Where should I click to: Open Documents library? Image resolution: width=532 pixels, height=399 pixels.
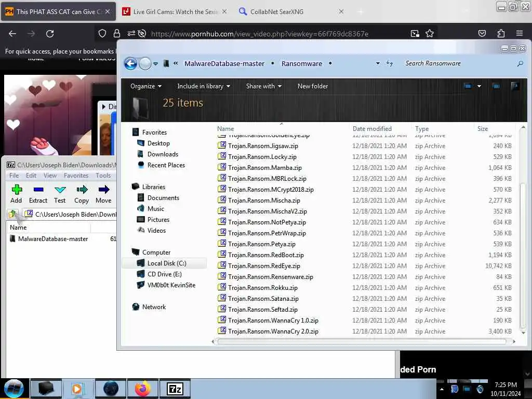coord(163,198)
